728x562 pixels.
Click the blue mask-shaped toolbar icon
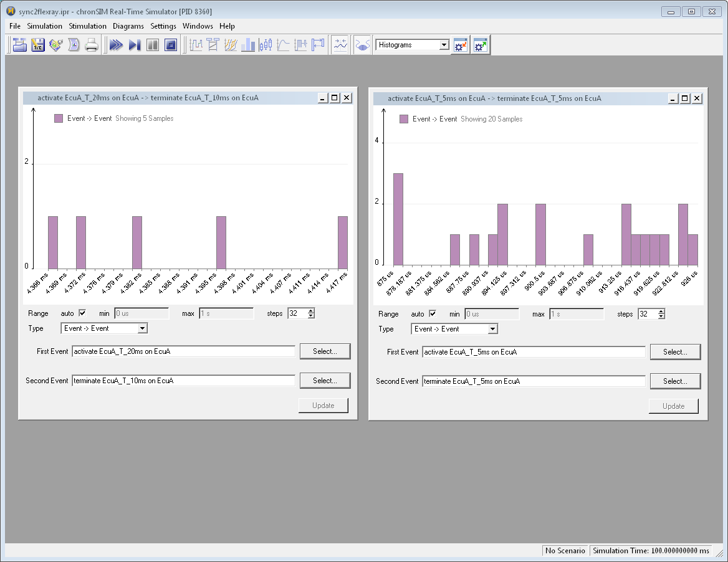[x=362, y=45]
